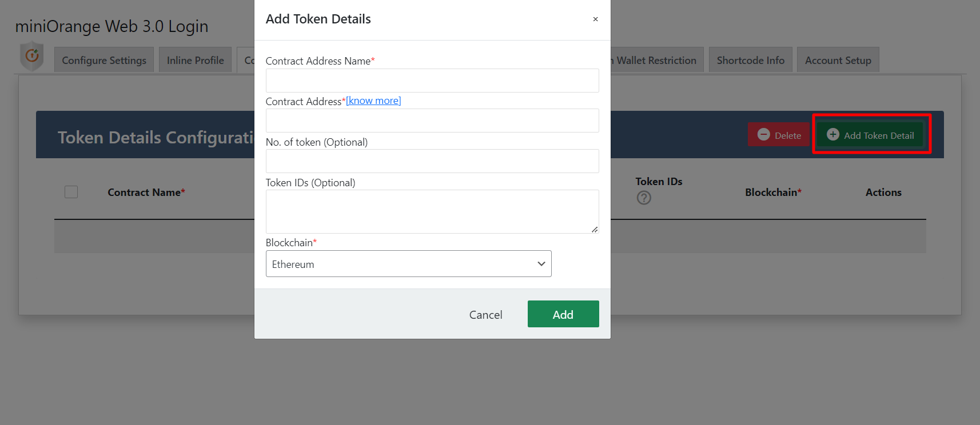980x425 pixels.
Task: Focus the Contract Address Name field
Action: click(432, 81)
